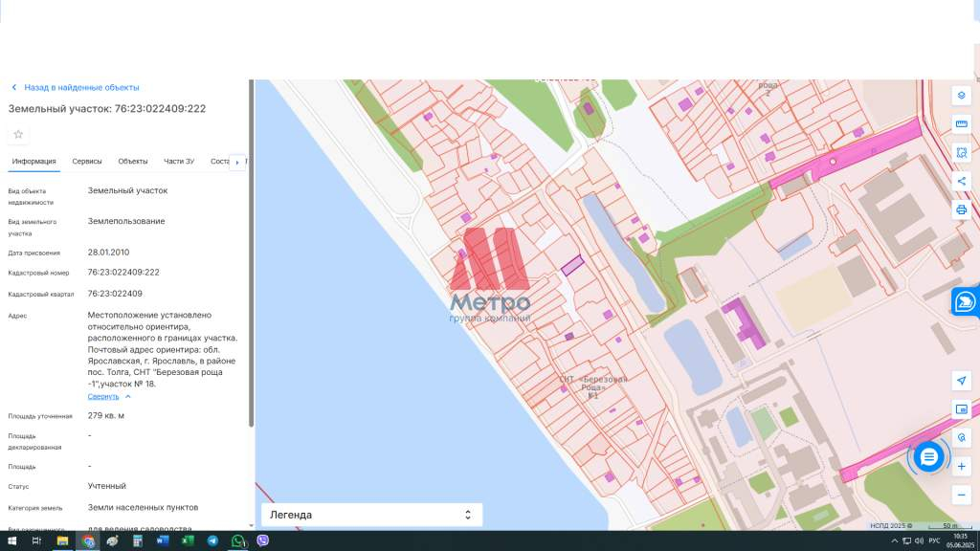Share the current map view
The image size is (980, 551).
click(961, 181)
